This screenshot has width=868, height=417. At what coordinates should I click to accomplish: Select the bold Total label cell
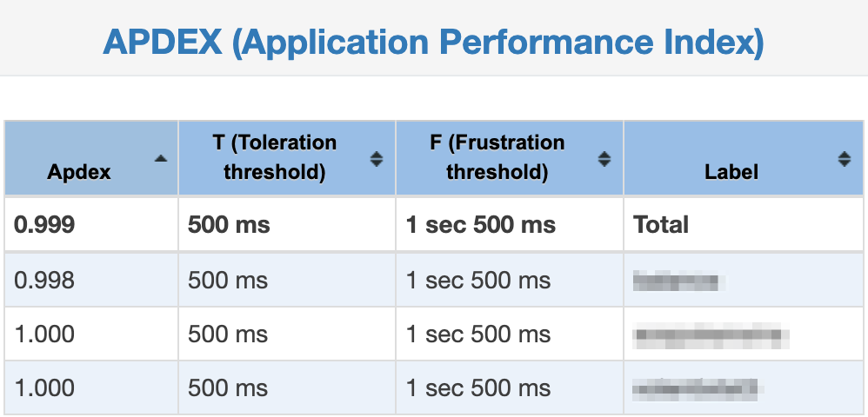tap(662, 225)
